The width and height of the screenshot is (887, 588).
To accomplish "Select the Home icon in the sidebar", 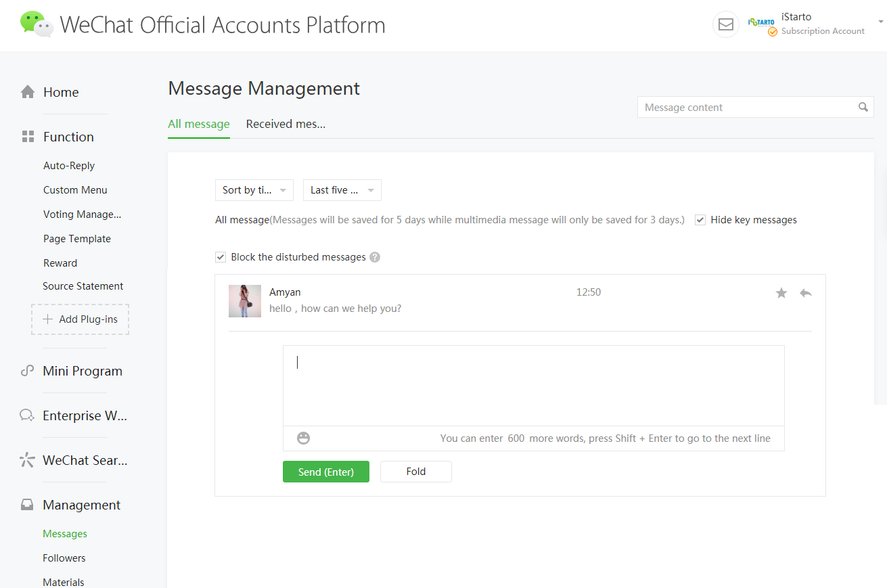I will [x=27, y=91].
